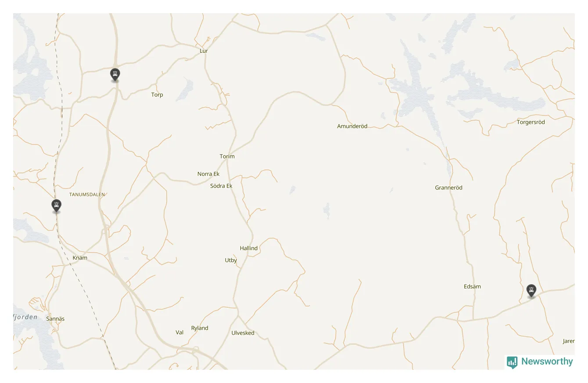Select the Hallind place label

pos(249,248)
